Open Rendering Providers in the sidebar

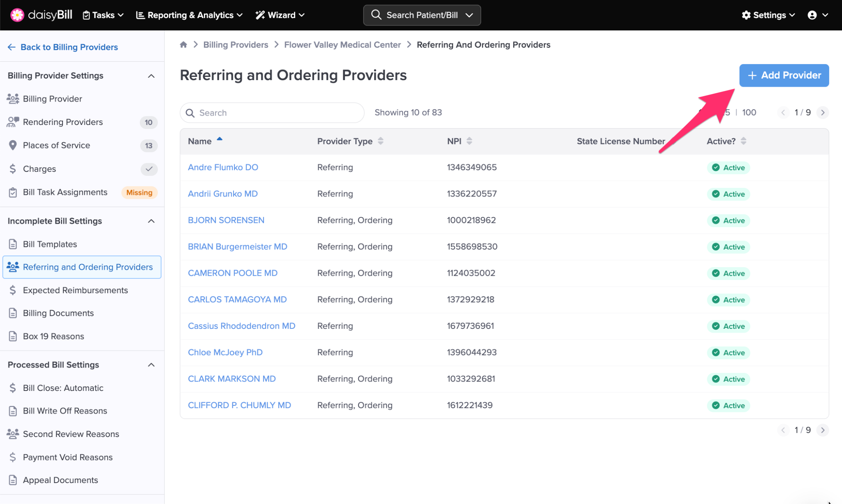pyautogui.click(x=63, y=122)
